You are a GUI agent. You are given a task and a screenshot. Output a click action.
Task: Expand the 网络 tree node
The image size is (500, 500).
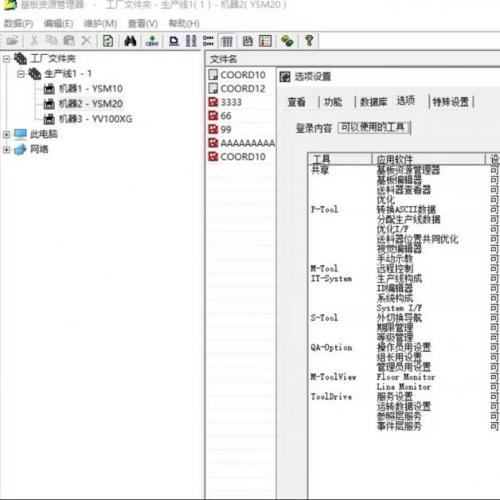click(6, 149)
